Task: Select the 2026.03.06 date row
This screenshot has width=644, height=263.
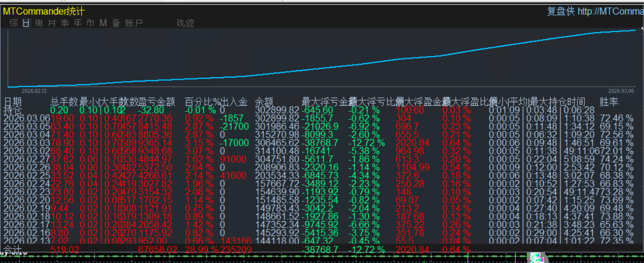Action: click(27, 118)
